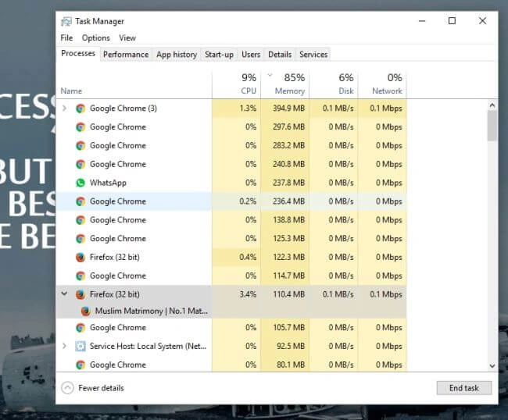Click Chrome icon of 105.7 MB process
This screenshot has width=508, height=420.
tap(80, 328)
